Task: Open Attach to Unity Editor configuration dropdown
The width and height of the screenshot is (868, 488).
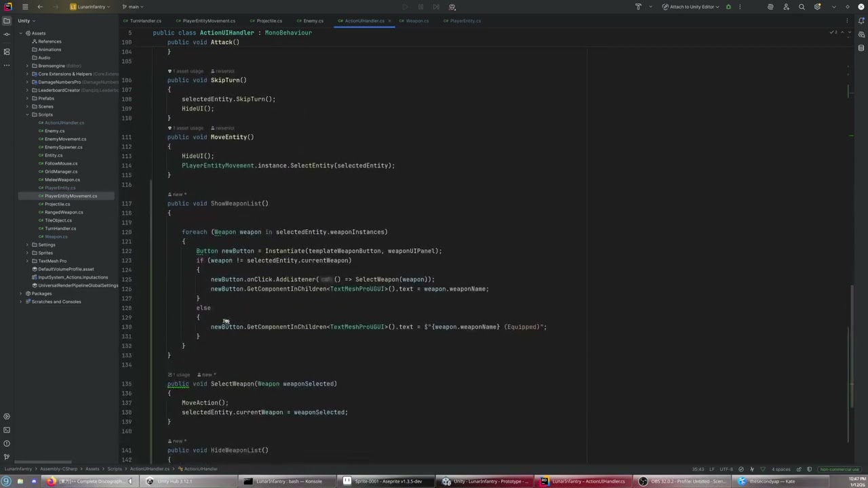Action: [x=691, y=7]
